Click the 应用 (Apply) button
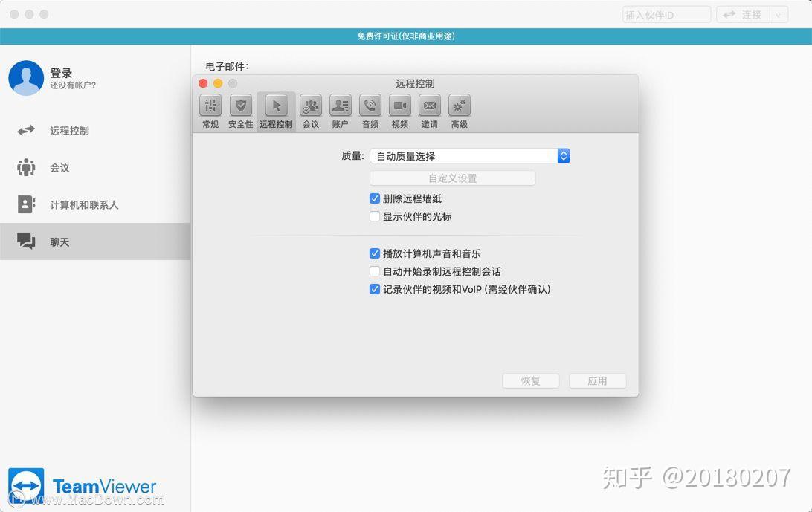812x512 pixels. [x=597, y=380]
